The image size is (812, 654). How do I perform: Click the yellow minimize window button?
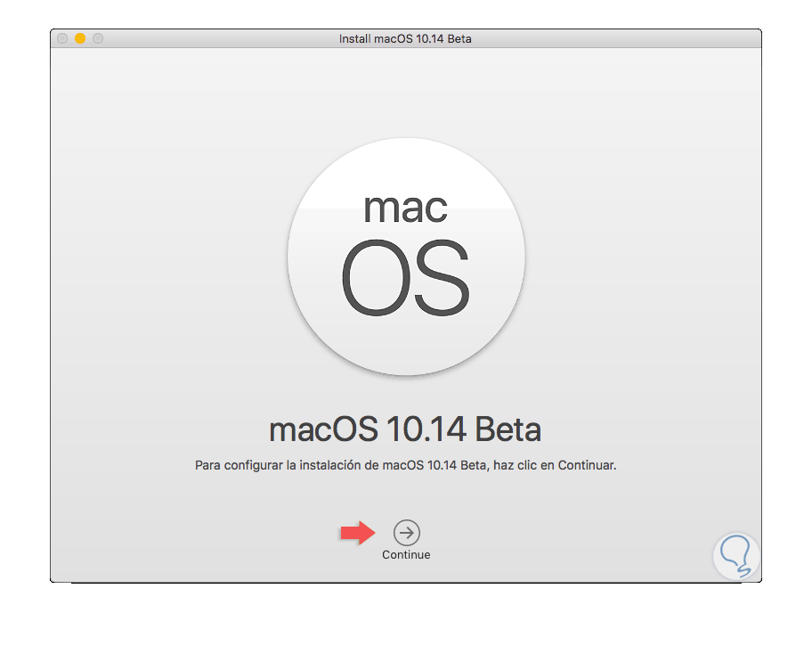(x=80, y=38)
